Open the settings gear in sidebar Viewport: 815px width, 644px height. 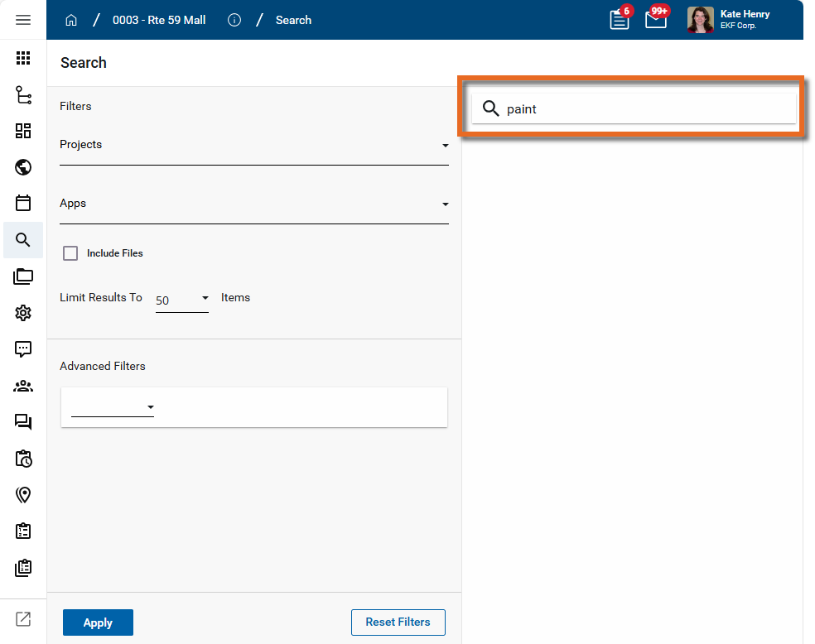(23, 312)
